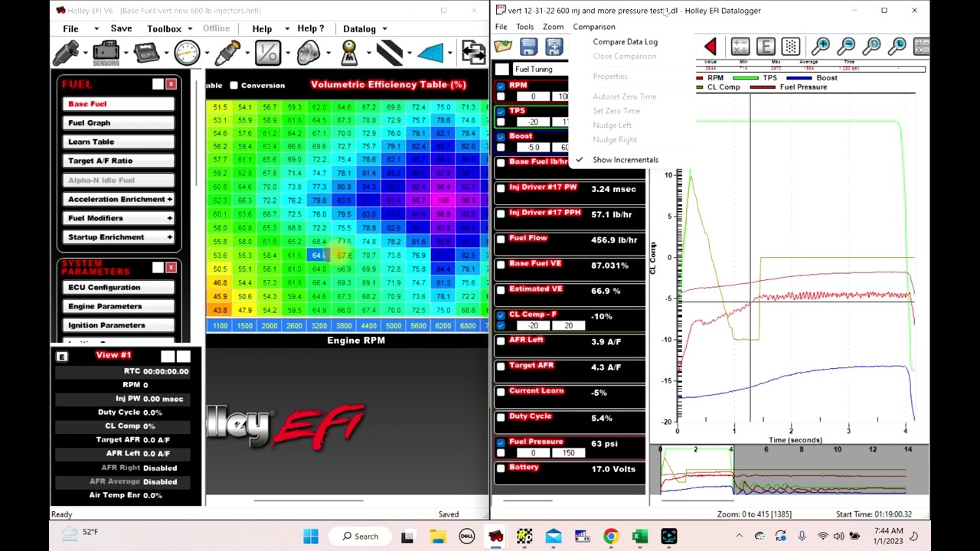Uncheck the RPM channel checkbox
Viewport: 980px width, 551px height.
pyautogui.click(x=501, y=86)
